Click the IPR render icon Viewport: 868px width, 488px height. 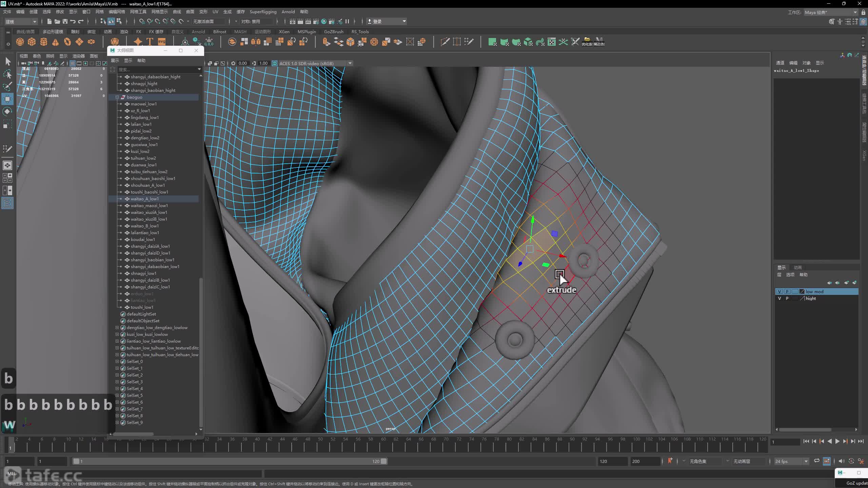point(308,21)
